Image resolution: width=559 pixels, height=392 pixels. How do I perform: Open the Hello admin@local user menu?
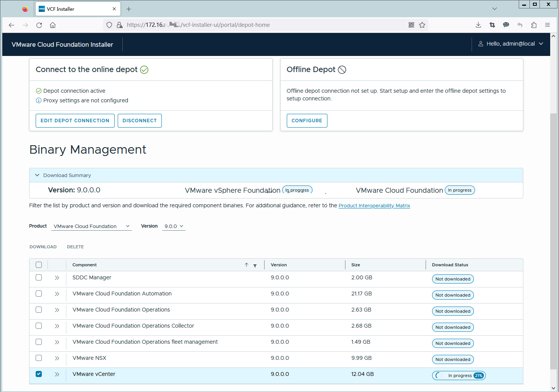pos(511,44)
